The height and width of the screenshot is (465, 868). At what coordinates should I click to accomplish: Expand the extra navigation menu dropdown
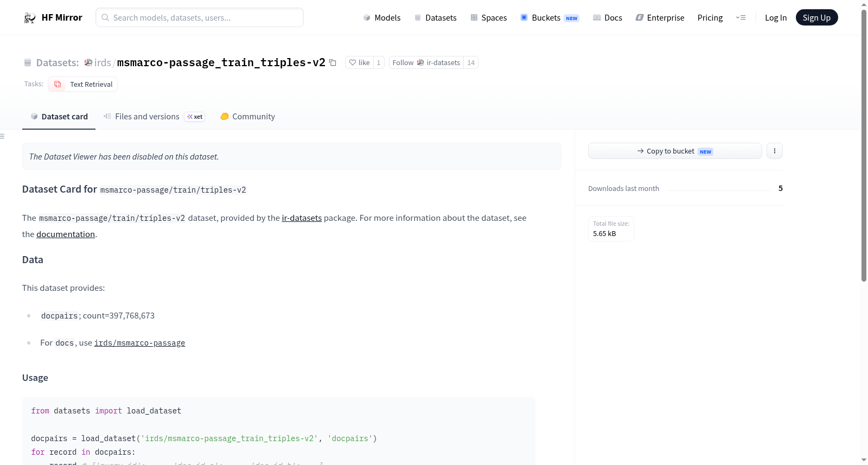741,17
